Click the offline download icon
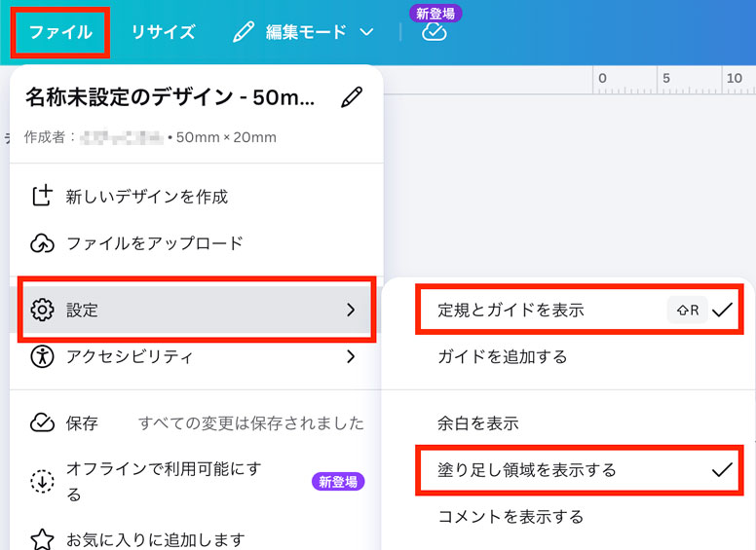The image size is (756, 550). click(x=43, y=481)
